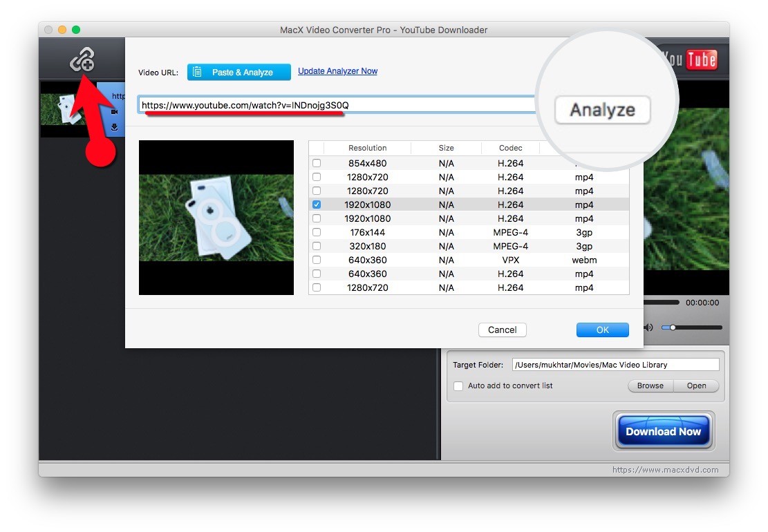
Task: Click the Paste & Analyze button
Action: click(239, 73)
